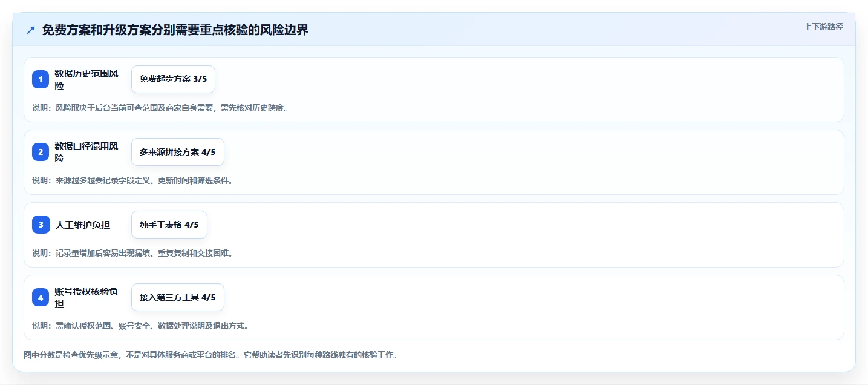Click the 上下游路径 label in header

tap(823, 27)
